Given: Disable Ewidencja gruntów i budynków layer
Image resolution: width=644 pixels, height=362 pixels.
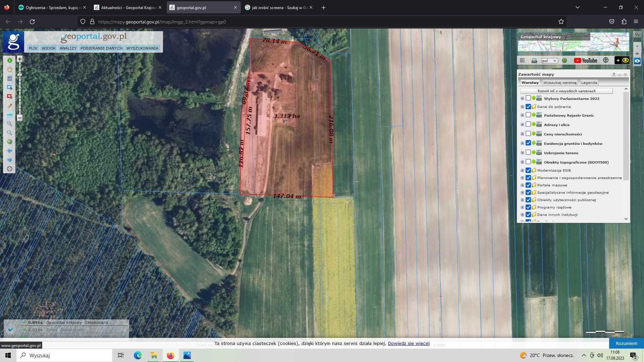Looking at the screenshot, I should tap(528, 143).
